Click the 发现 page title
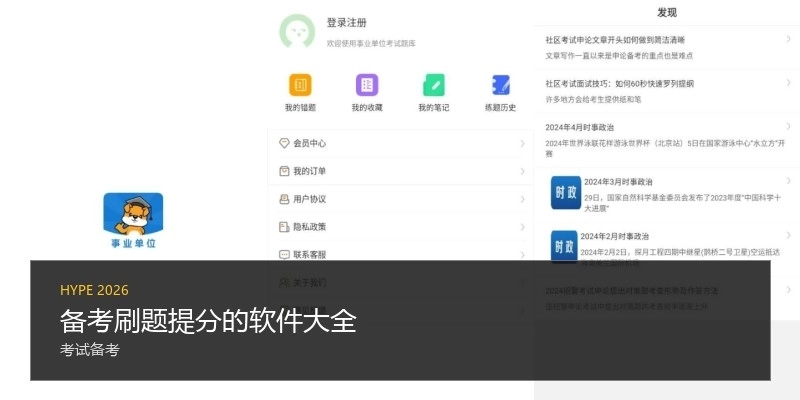This screenshot has width=800, height=400. [667, 13]
